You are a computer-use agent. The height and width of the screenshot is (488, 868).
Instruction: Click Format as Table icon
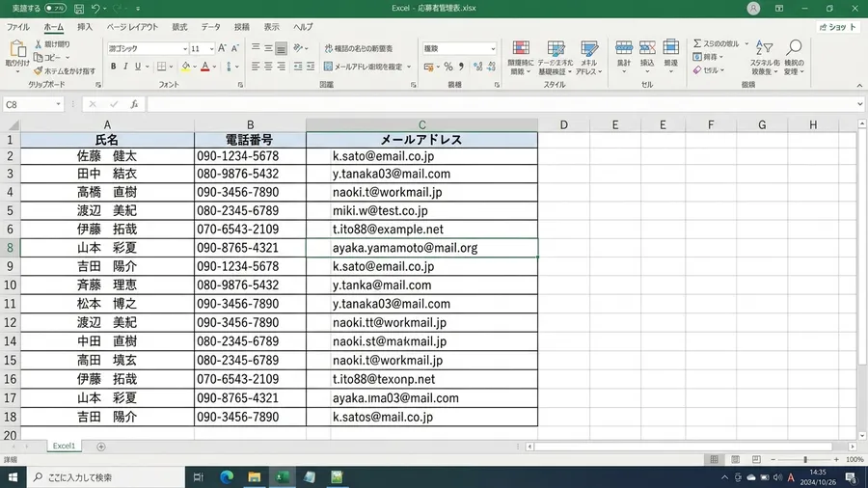click(556, 48)
